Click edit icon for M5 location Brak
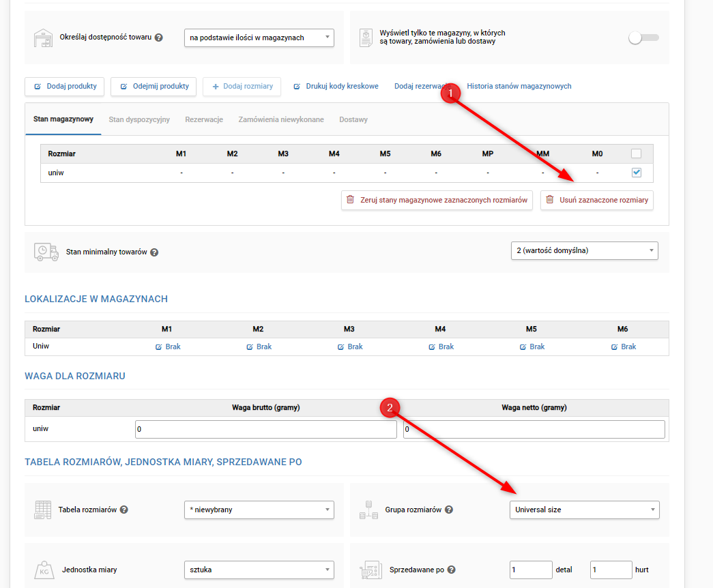This screenshot has height=588, width=713. (x=523, y=347)
